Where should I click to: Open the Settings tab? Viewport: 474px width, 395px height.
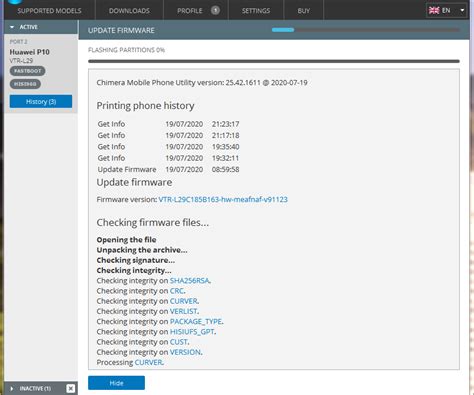point(256,11)
